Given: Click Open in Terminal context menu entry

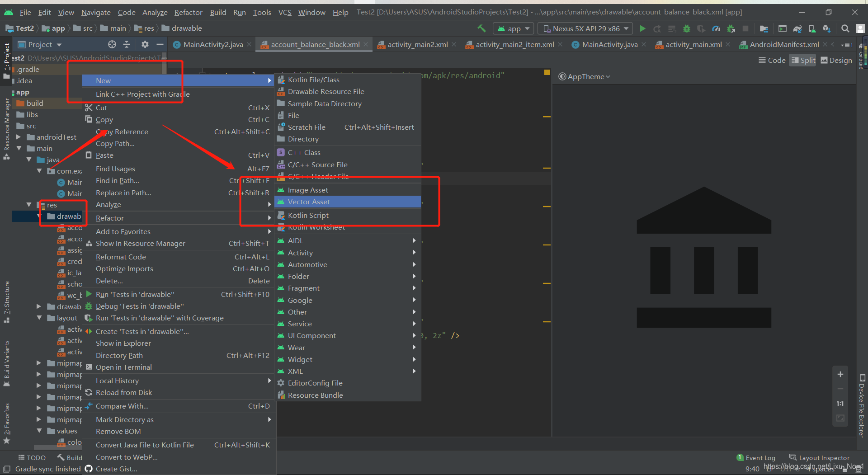Looking at the screenshot, I should (179, 367).
